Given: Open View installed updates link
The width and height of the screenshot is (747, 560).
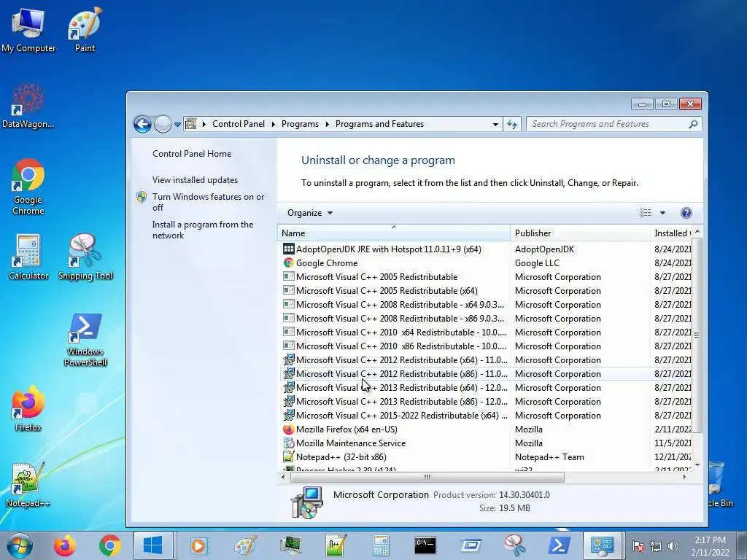Looking at the screenshot, I should click(x=195, y=180).
